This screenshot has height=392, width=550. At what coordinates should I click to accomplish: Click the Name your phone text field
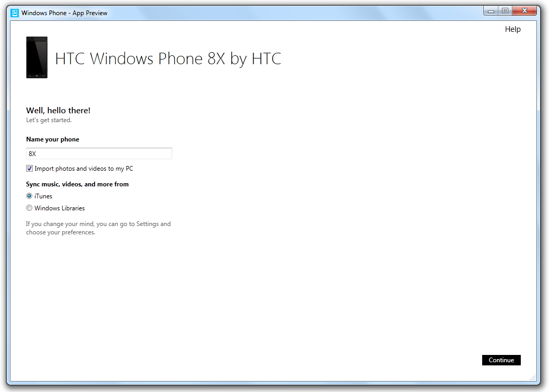coord(99,153)
